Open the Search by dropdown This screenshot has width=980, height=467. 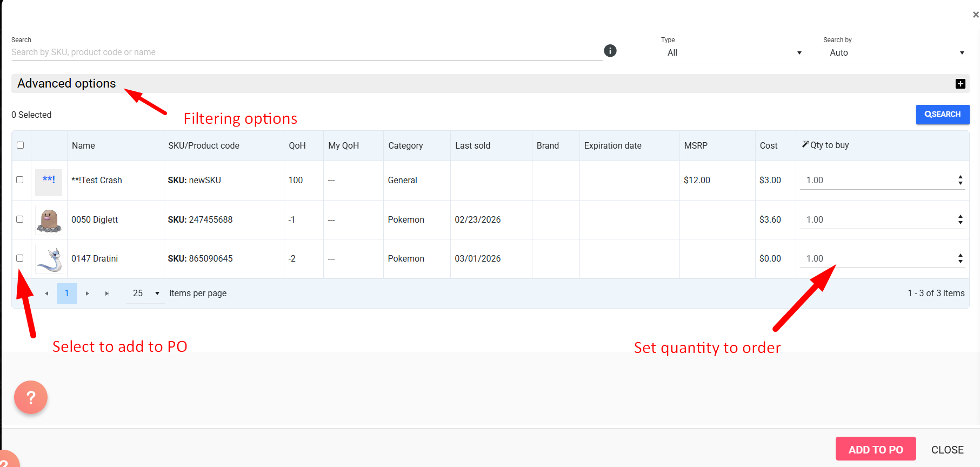(896, 53)
